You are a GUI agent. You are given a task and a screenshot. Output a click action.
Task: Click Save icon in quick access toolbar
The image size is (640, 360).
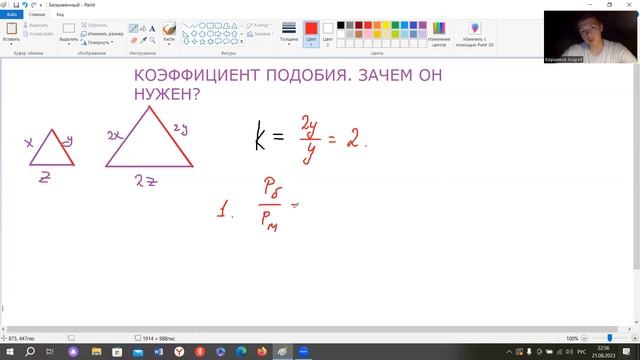16,5
